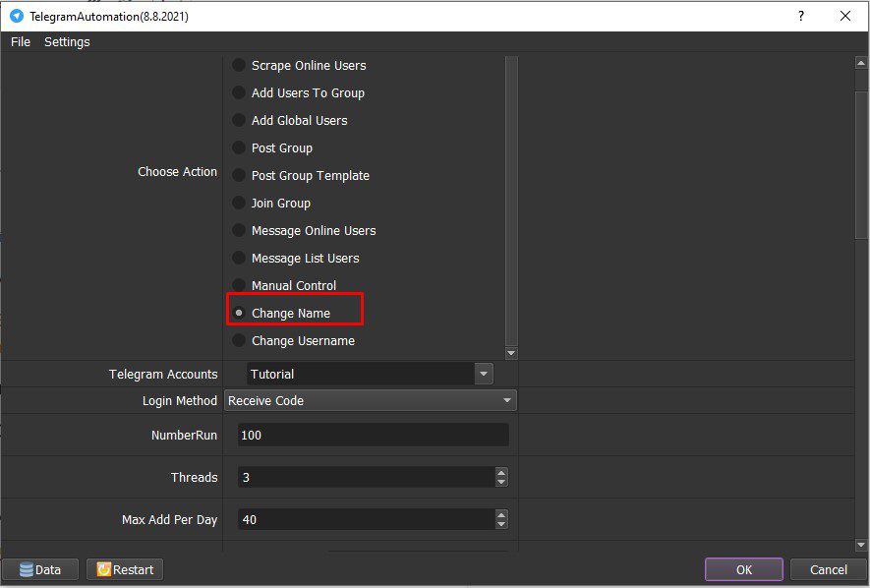Viewport: 870px width, 588px height.
Task: Click the Restart button
Action: point(125,569)
